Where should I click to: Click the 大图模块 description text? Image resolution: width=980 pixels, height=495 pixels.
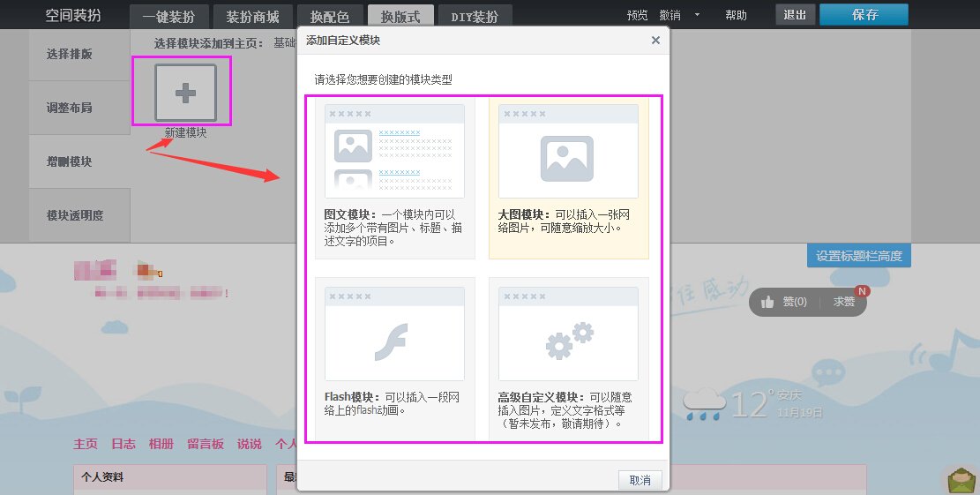point(564,221)
